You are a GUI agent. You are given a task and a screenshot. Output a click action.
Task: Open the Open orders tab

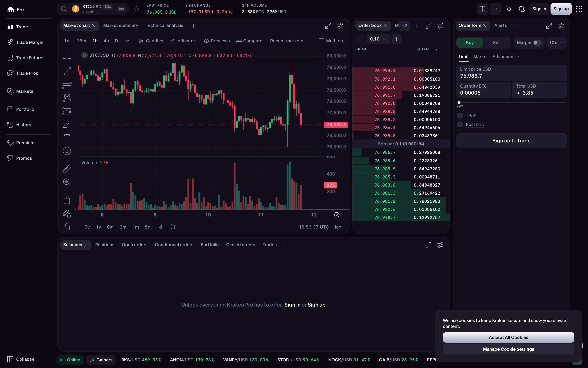pyautogui.click(x=135, y=245)
